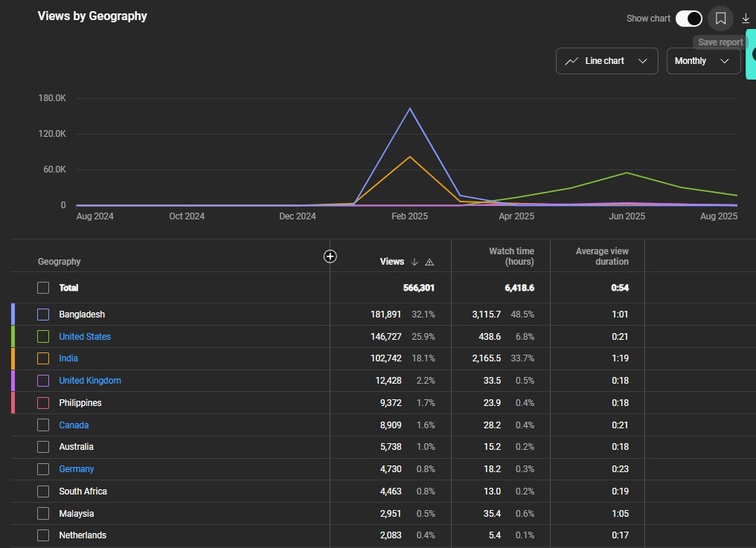This screenshot has width=756, height=548.
Task: Sort by Average view duration column
Action: (x=602, y=257)
